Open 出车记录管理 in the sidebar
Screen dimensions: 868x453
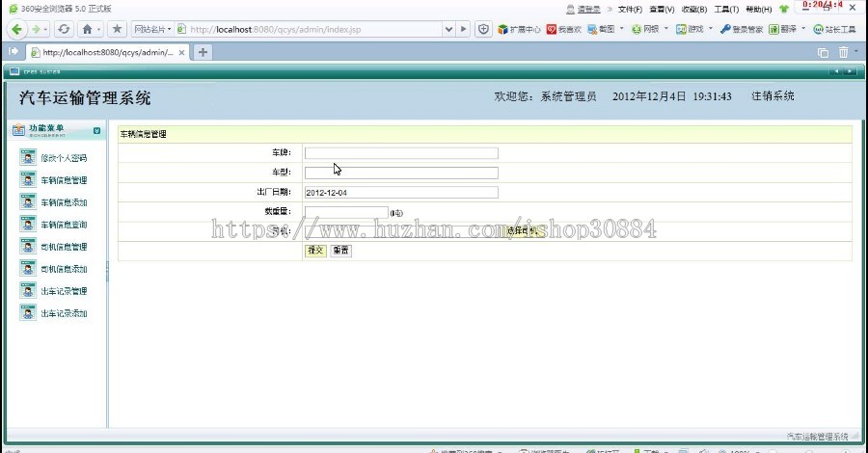click(x=64, y=291)
